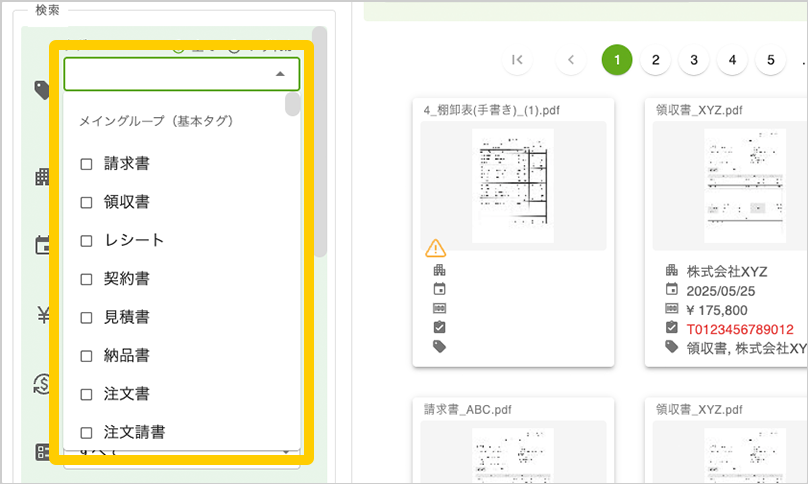Click the date 2025/05/25

[x=720, y=291]
